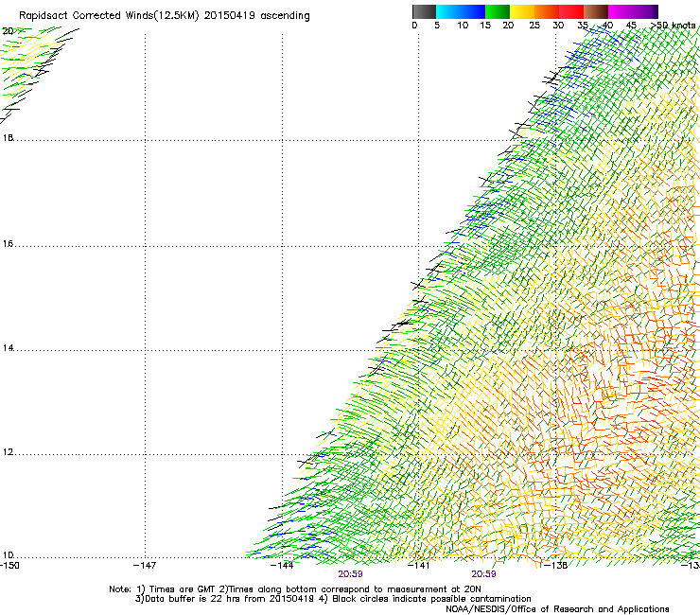Click the title 'Rapidscat Corrected Winds(12.5KM)'
The image size is (700, 615).
[109, 16]
